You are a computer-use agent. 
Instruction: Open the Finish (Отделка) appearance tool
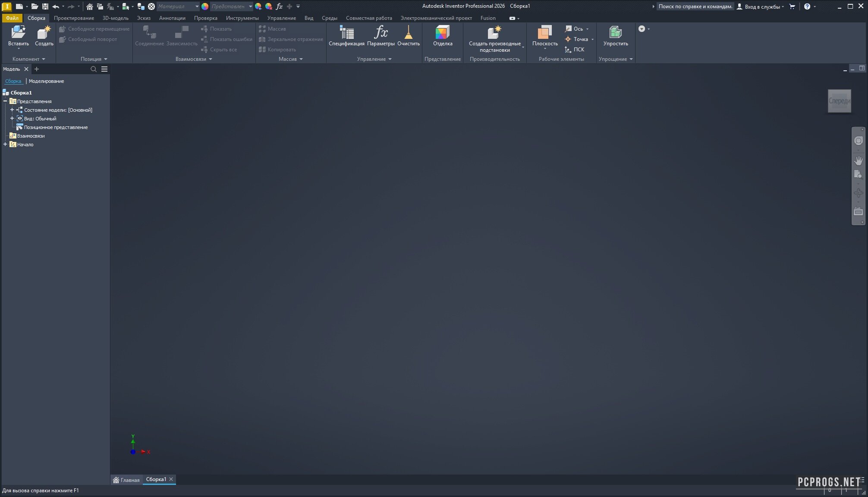tap(442, 33)
